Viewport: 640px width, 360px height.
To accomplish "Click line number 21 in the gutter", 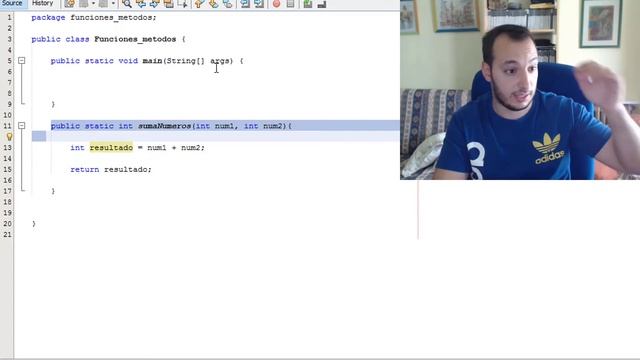I will (7, 235).
